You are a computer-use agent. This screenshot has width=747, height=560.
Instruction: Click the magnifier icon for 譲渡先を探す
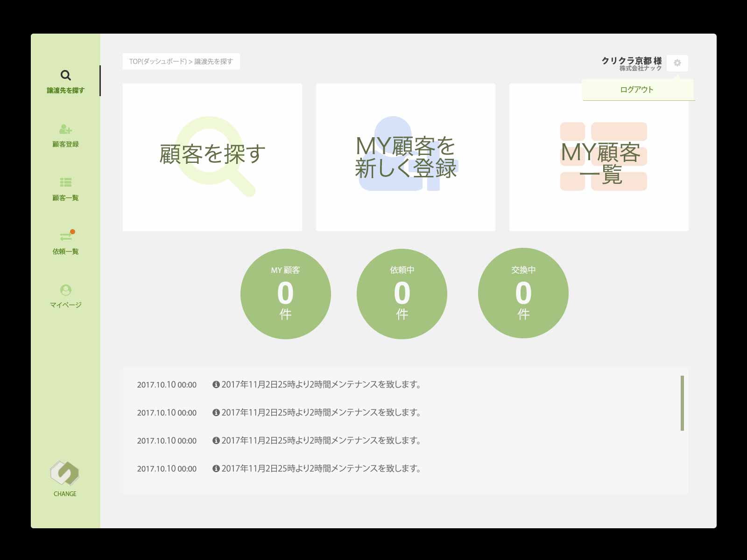(66, 75)
